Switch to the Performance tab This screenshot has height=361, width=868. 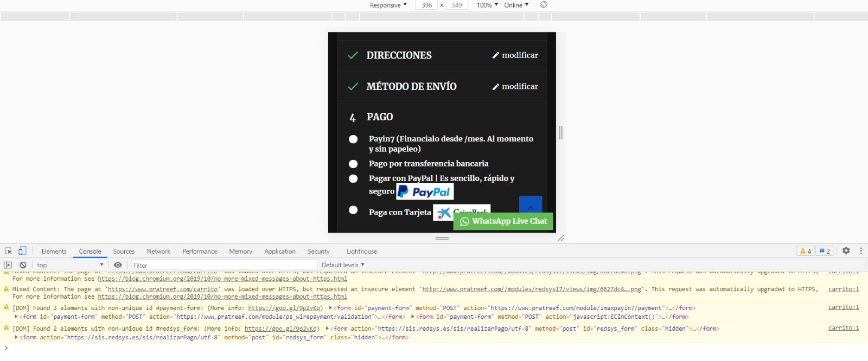200,252
